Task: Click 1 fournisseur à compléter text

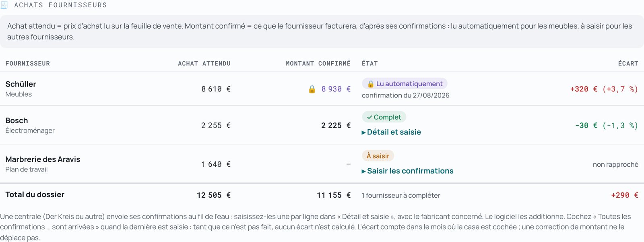Action: pyautogui.click(x=401, y=195)
